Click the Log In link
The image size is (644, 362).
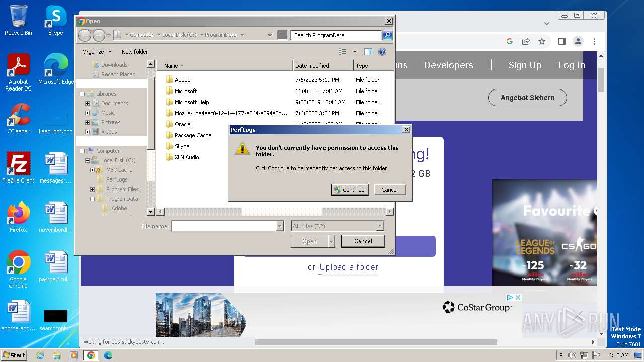(571, 65)
